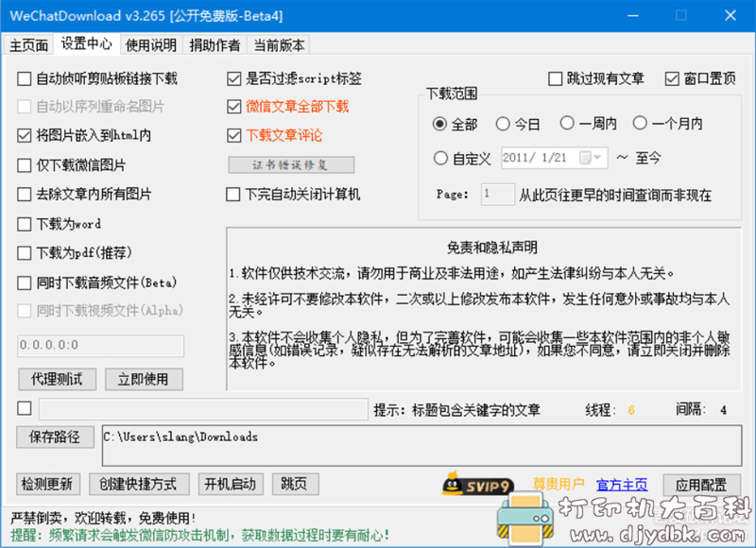
Task: Open the date picker dropdown arrow
Action: click(x=597, y=158)
